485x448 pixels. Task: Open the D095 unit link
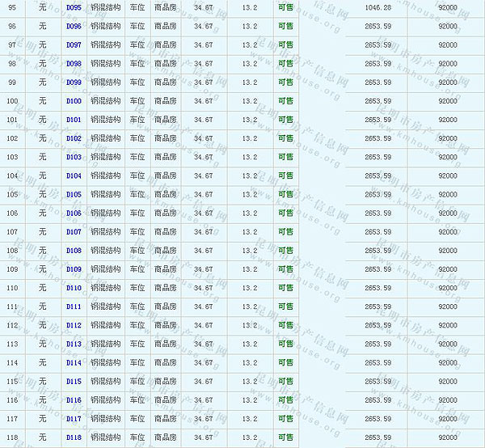point(74,7)
